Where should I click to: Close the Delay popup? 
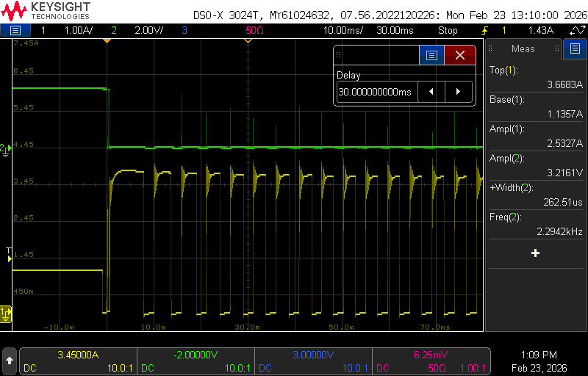coord(460,55)
